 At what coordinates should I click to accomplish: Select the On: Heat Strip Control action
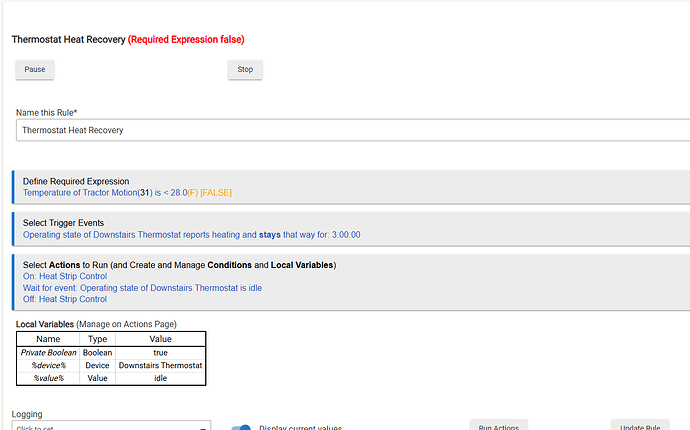[65, 276]
